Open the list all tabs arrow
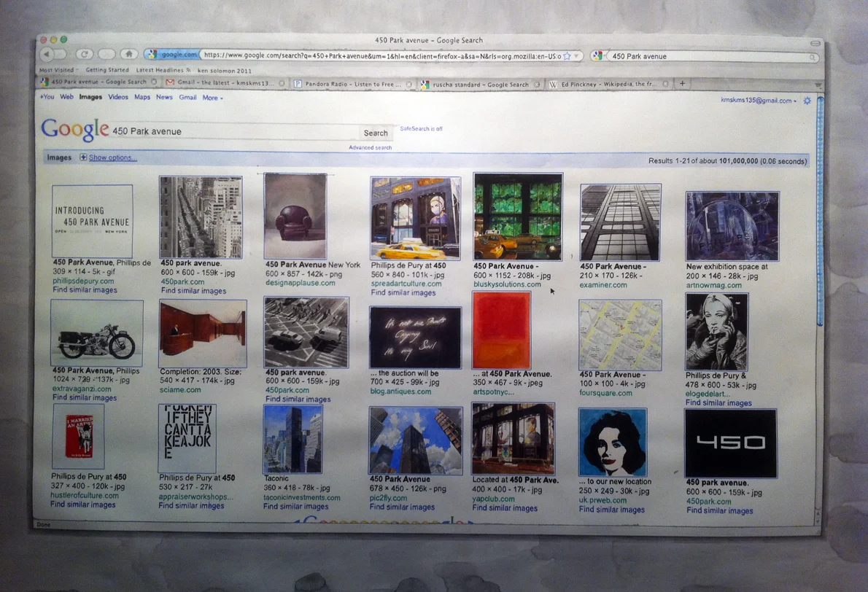Screen dimensions: 868x592 [818, 85]
